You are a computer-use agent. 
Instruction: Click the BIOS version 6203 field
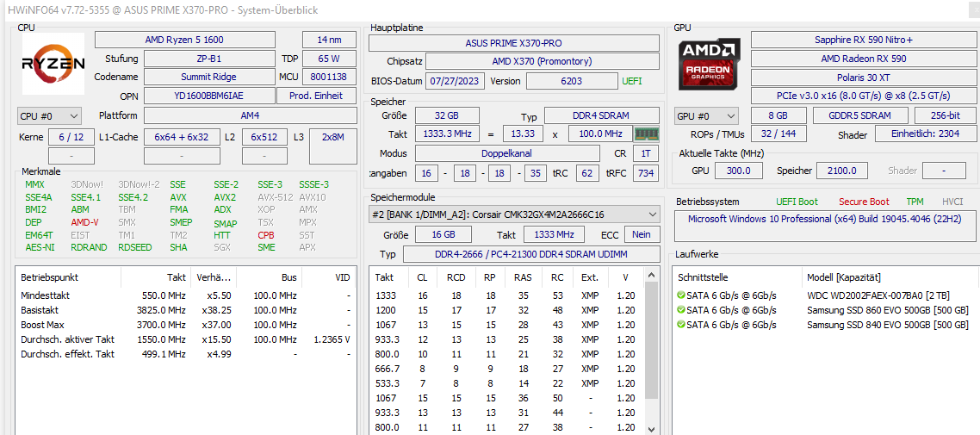pos(571,81)
